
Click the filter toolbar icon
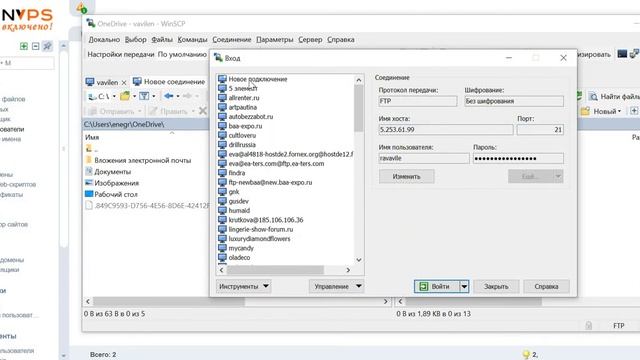click(x=144, y=96)
